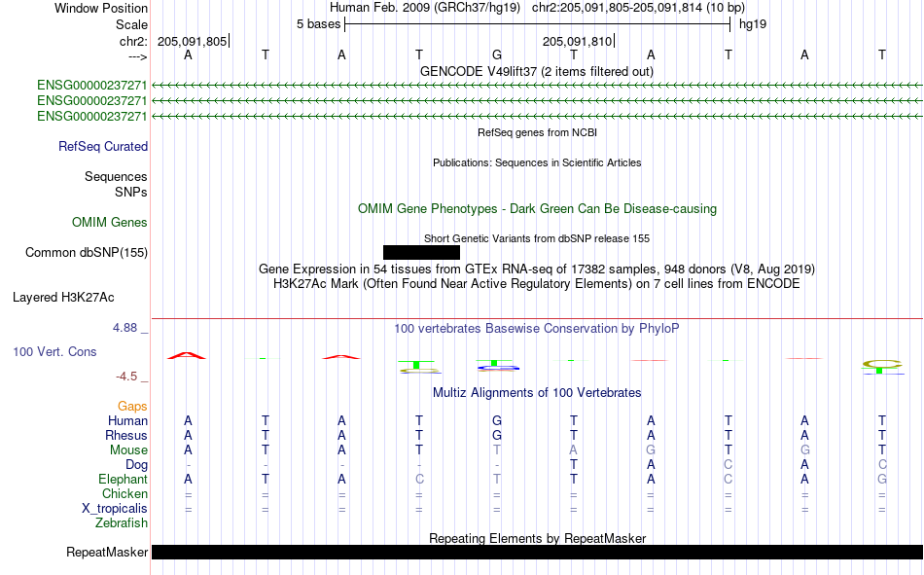This screenshot has height=575, width=924.
Task: Open the GENCODE V49lift37 track title
Action: pos(537,71)
